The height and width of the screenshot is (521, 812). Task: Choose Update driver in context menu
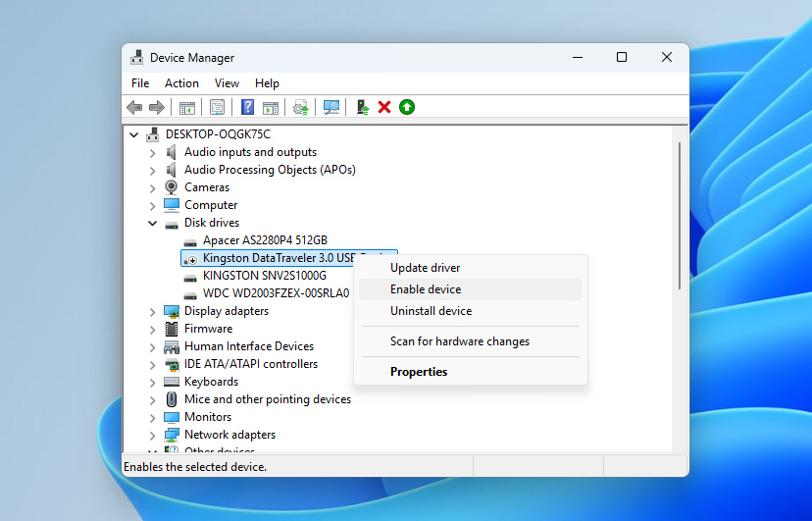(x=470, y=268)
